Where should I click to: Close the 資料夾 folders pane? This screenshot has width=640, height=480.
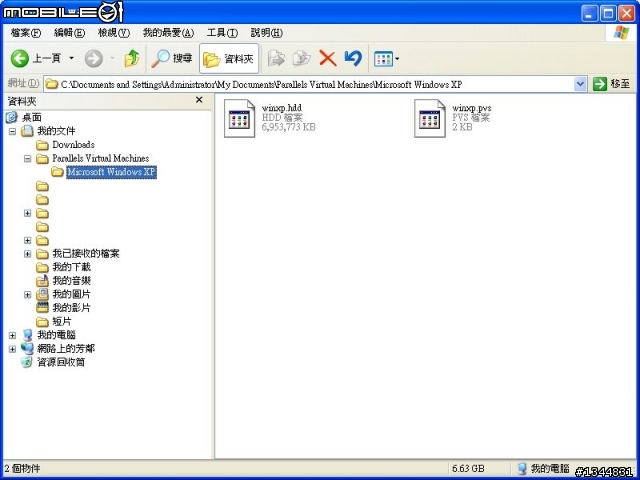point(199,100)
